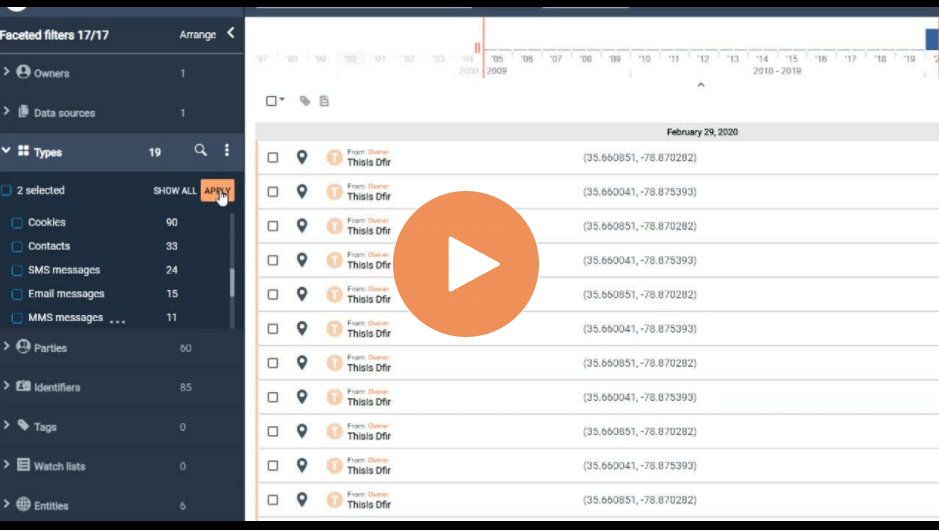Screen dimensions: 939x531
Task: Click the search icon in Types filter
Action: pyautogui.click(x=201, y=150)
